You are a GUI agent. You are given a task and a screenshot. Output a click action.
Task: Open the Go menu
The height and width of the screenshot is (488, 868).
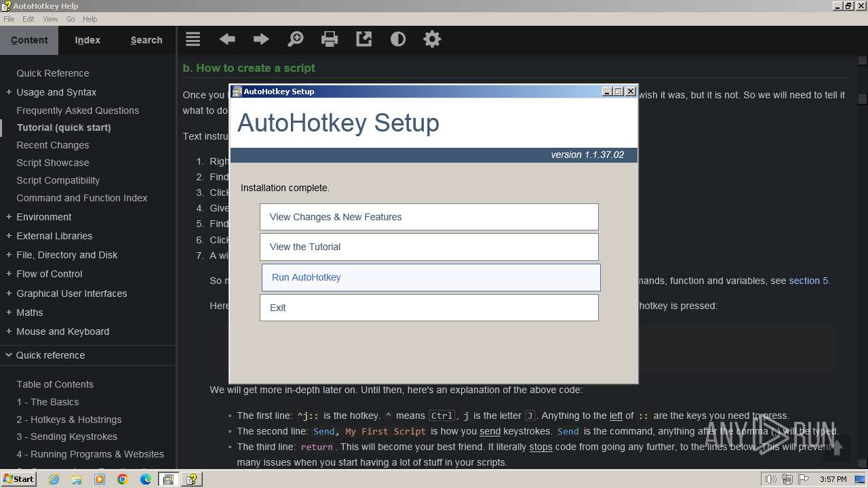click(71, 19)
